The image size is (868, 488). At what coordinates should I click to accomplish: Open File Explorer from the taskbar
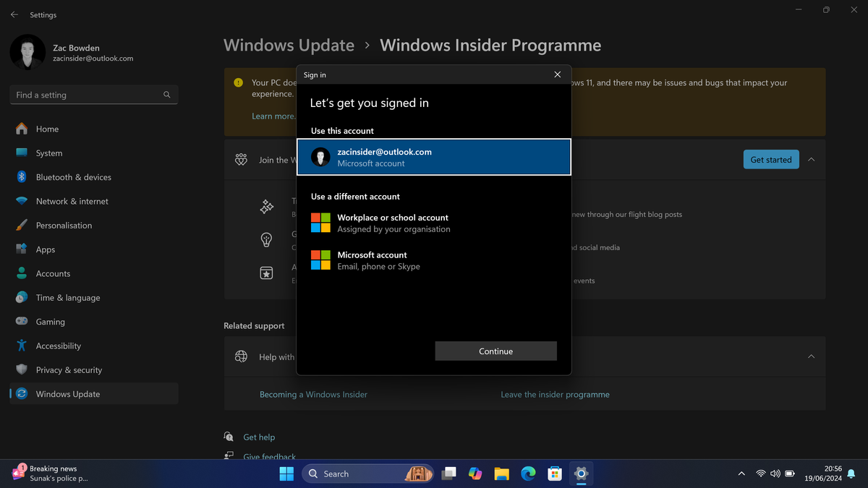tap(501, 474)
